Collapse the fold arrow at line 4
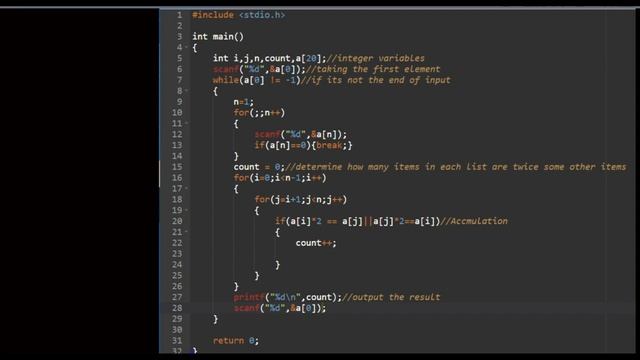This screenshot has width=640, height=360. click(x=187, y=47)
